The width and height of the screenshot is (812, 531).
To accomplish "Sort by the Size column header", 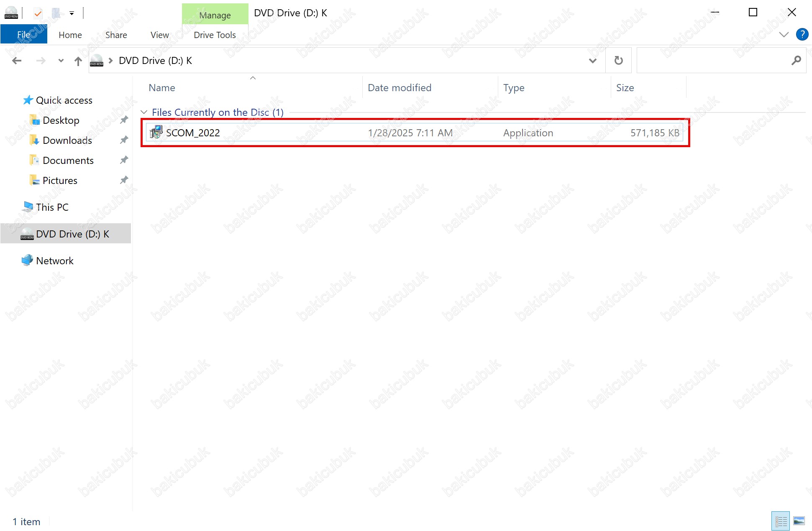I will [625, 88].
